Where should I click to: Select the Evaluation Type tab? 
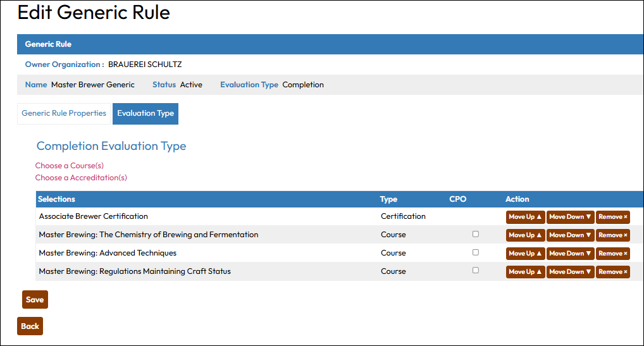click(x=146, y=114)
